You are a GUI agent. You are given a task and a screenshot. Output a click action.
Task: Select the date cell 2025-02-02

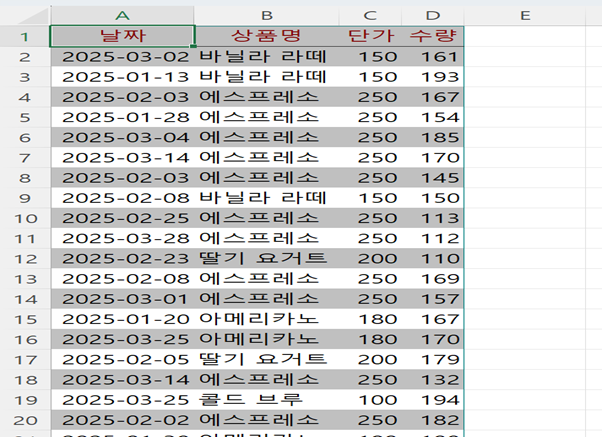(x=122, y=420)
